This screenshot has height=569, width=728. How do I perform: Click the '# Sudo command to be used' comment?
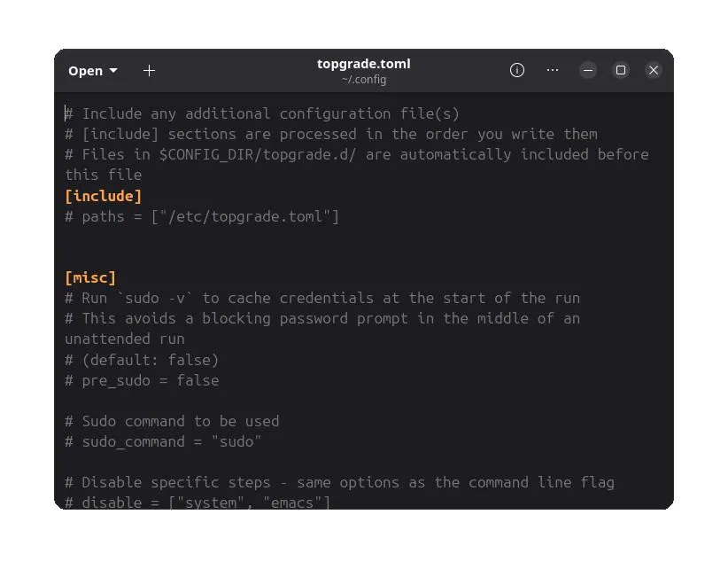172,421
